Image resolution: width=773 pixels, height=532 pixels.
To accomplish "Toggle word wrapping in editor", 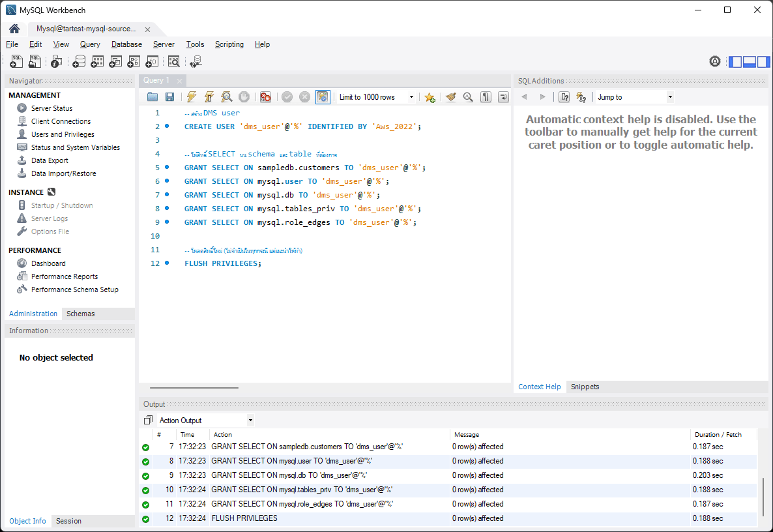I will 503,97.
